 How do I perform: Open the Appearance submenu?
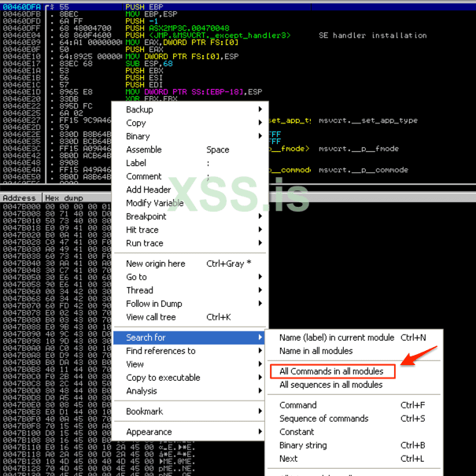point(190,432)
